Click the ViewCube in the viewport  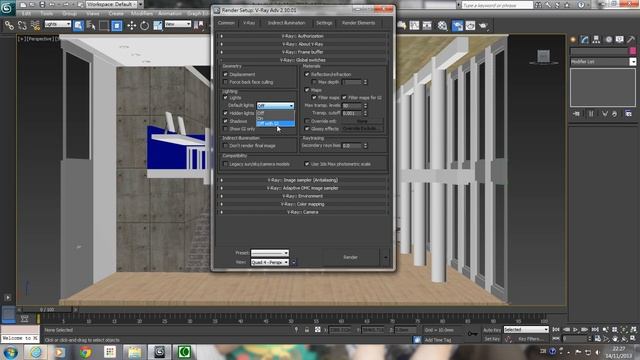(x=543, y=57)
